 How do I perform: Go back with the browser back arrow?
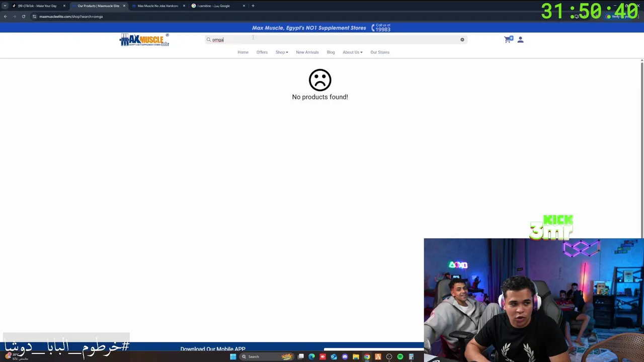[6, 16]
